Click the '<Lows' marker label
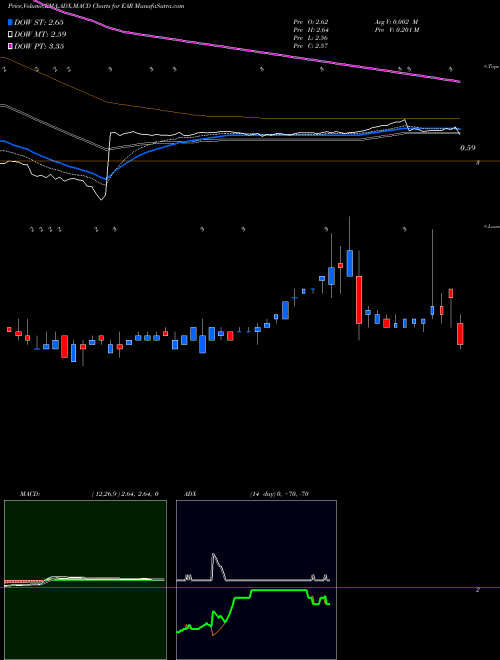Viewport: 500px width, 660px height. point(491,226)
